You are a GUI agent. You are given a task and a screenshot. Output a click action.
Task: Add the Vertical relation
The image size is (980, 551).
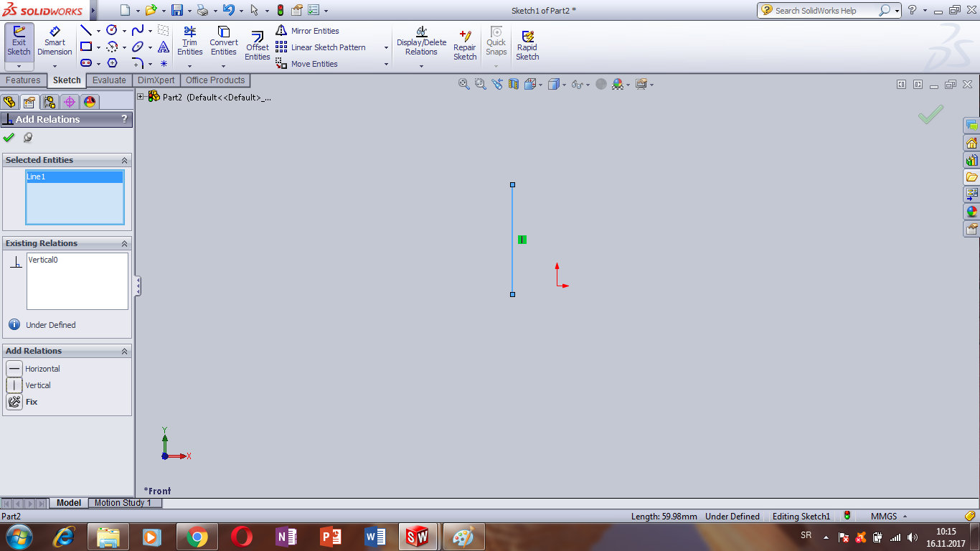coord(30,385)
